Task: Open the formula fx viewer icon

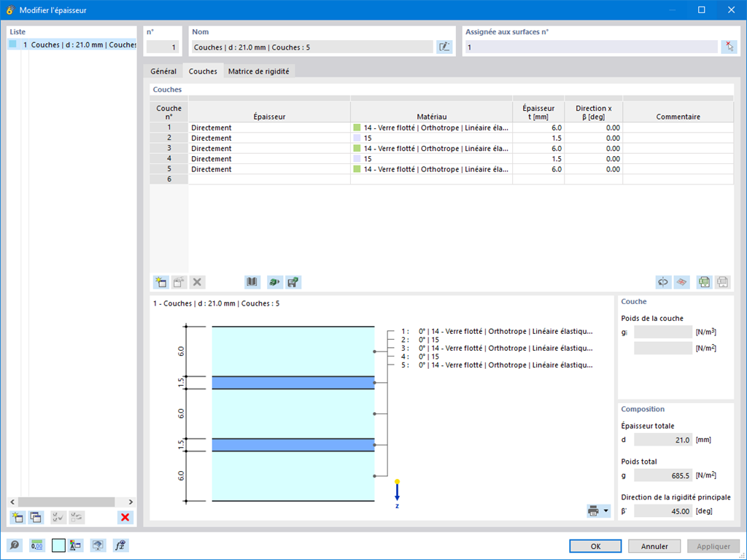Action: tap(120, 545)
